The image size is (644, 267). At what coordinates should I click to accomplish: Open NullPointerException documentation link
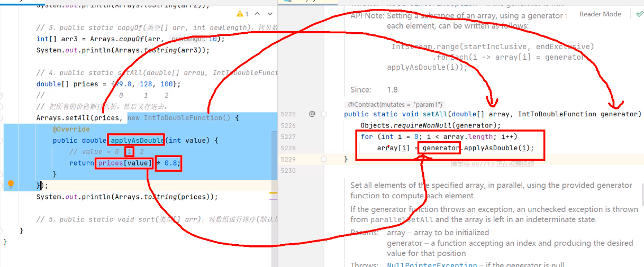(x=432, y=264)
